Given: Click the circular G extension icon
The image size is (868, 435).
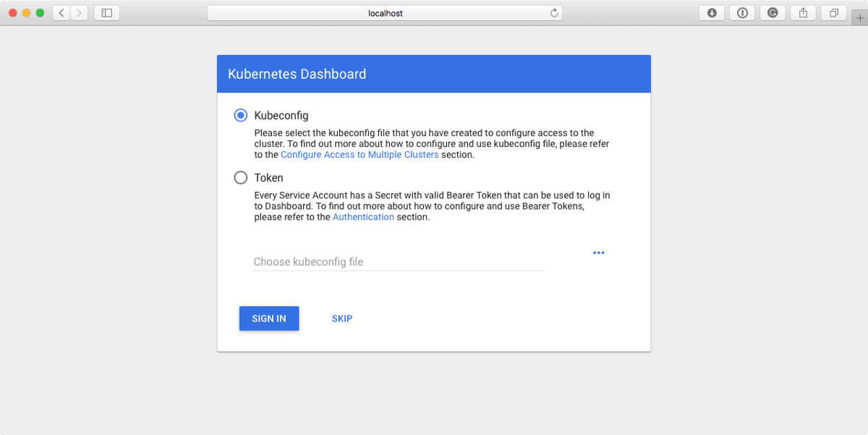Looking at the screenshot, I should tap(773, 12).
